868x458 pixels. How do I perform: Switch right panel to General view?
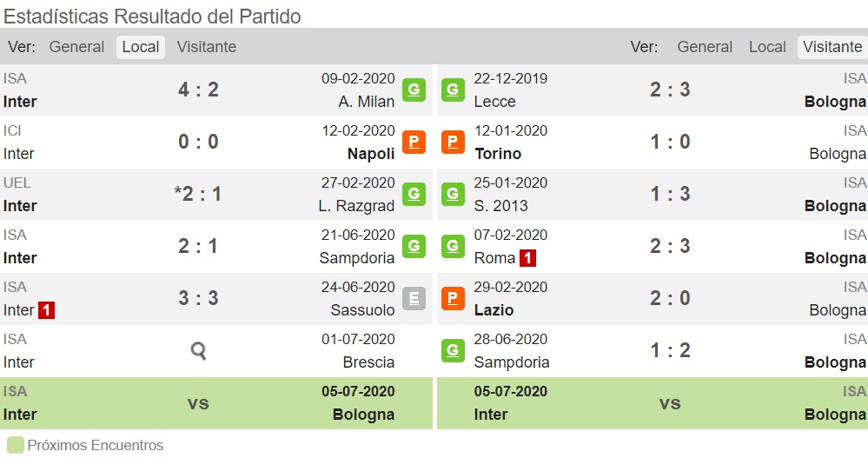[x=705, y=47]
